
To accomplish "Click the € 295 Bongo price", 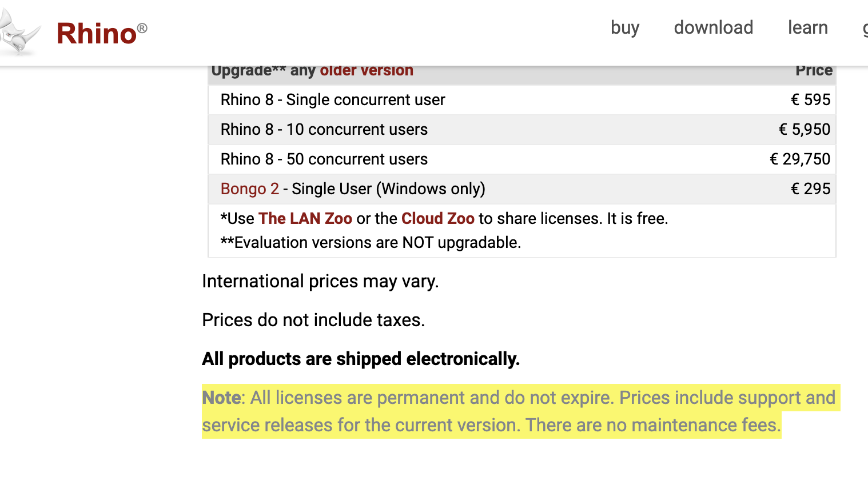I will [x=810, y=189].
